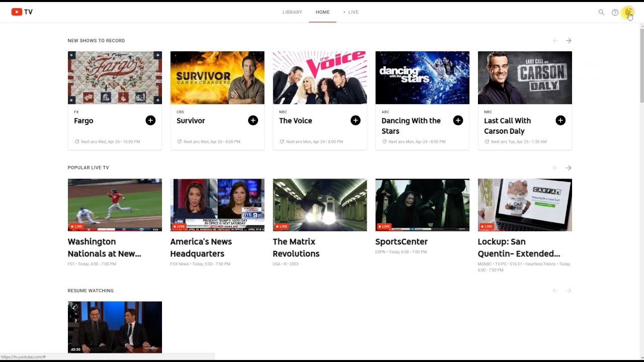644x362 pixels.
Task: Click the Resume Watching heading
Action: click(91, 291)
